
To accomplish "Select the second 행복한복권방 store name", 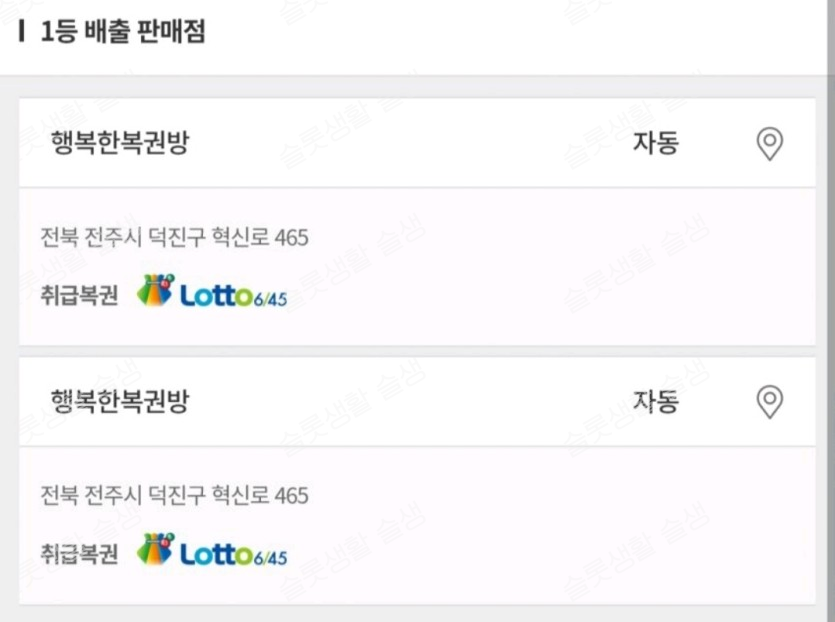I will [x=119, y=402].
